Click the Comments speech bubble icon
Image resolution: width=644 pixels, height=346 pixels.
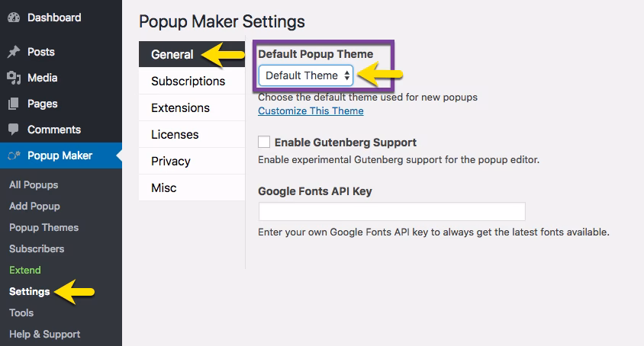pos(14,130)
